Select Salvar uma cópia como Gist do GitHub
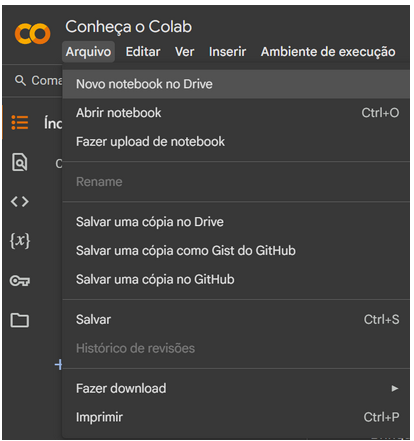 236,251
